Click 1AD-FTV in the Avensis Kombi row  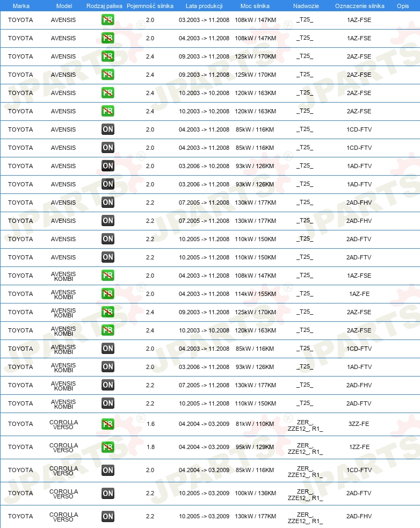(359, 367)
